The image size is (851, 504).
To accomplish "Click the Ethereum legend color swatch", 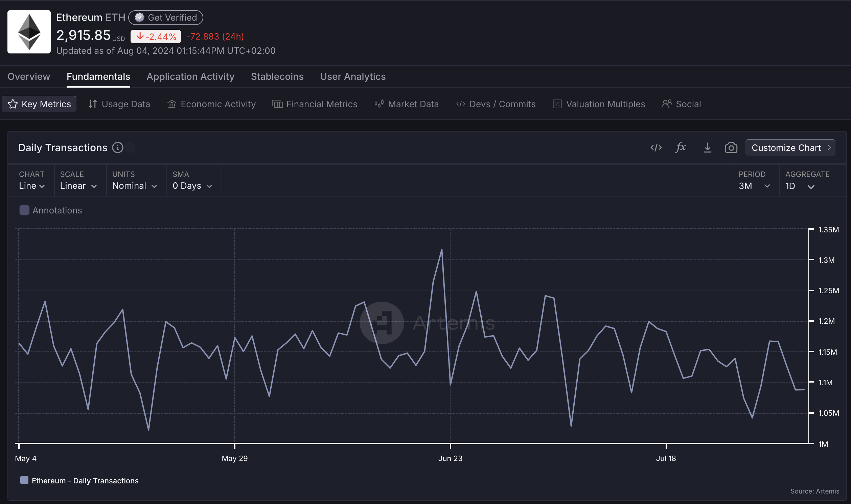I will [x=24, y=480].
